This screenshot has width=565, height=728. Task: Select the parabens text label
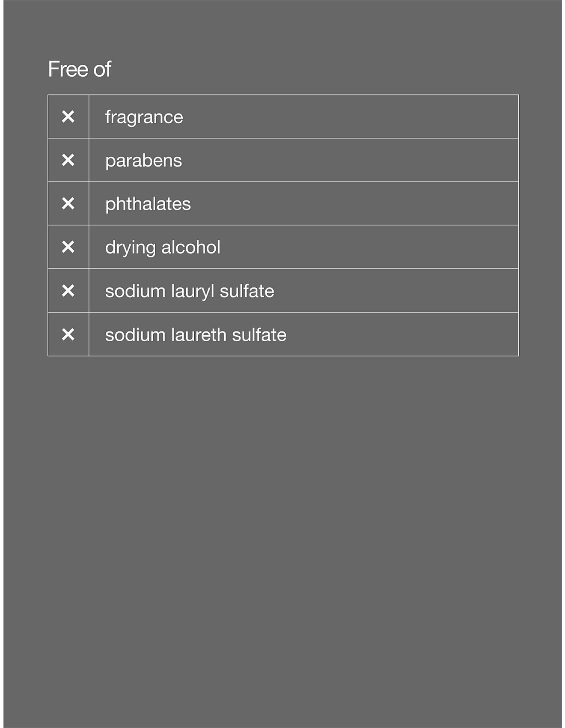click(143, 161)
